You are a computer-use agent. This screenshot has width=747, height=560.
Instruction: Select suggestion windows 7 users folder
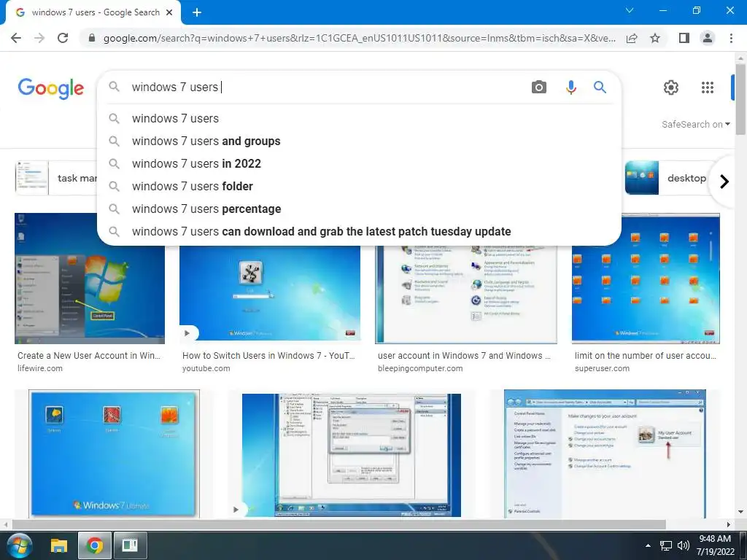point(359,186)
